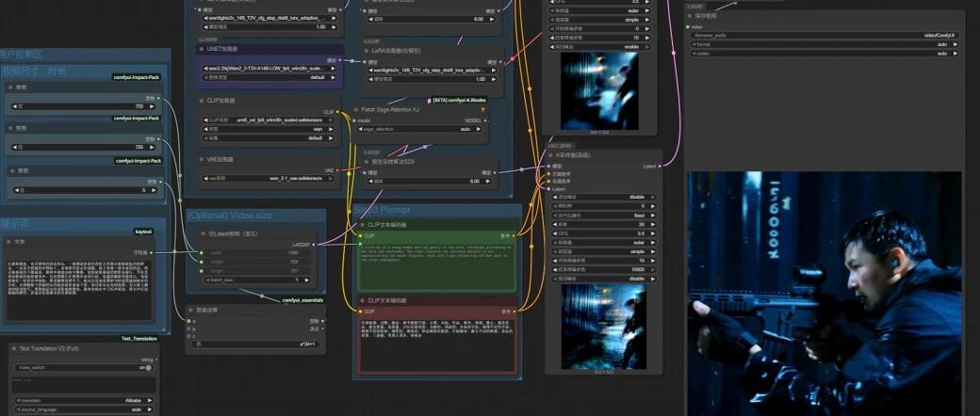
Task: Open the codec dropdown in 保存视频 node
Action: pyautogui.click(x=825, y=54)
